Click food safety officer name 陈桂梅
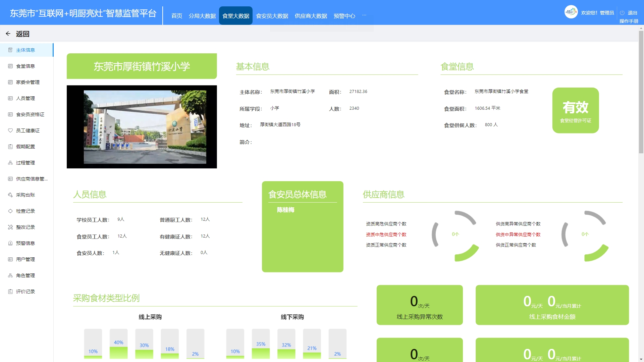Screen dimensions: 644x362 point(286,210)
